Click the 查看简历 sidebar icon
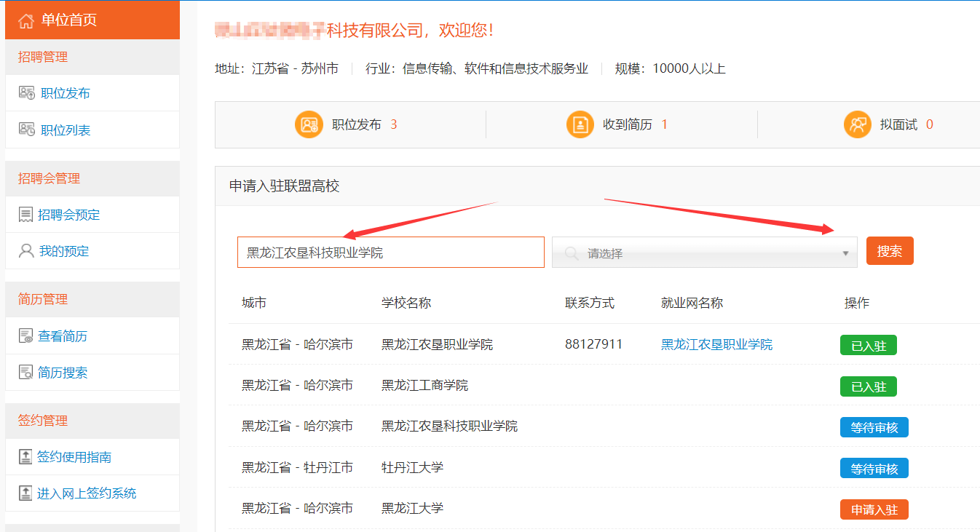 (25, 336)
